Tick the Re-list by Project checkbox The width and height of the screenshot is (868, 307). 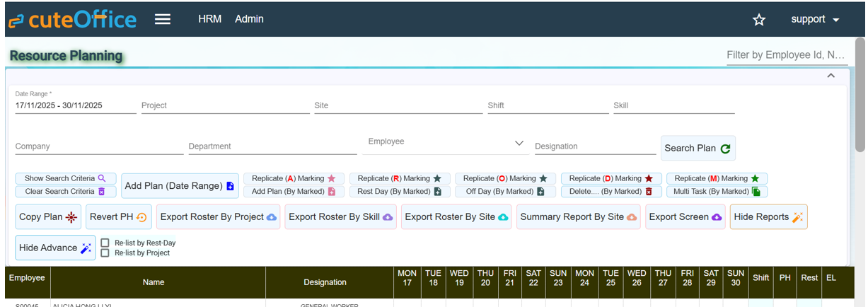coord(105,253)
